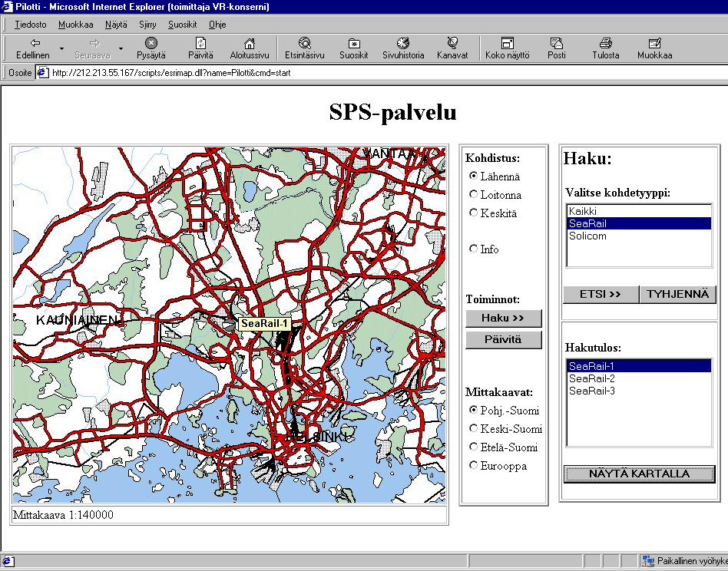Select the Loitonna zoom-out radio button
The width and height of the screenshot is (728, 571).
pos(473,194)
